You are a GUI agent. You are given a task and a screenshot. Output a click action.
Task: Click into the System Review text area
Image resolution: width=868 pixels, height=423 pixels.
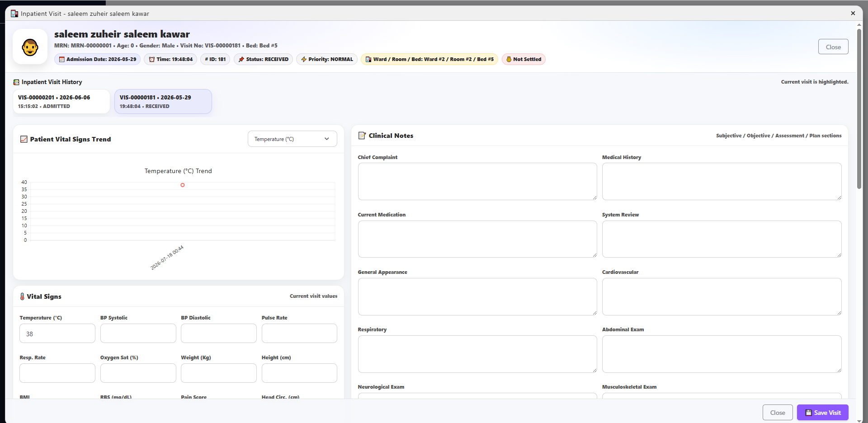tap(722, 239)
